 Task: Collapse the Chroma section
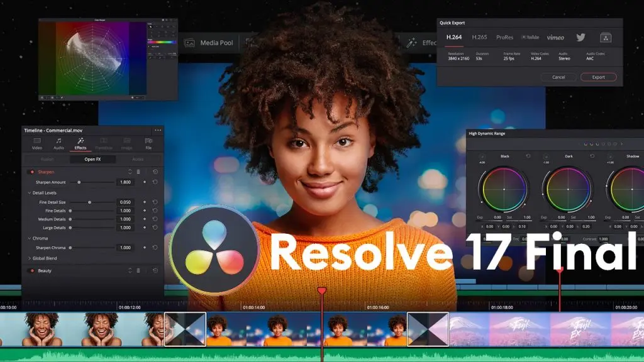30,239
